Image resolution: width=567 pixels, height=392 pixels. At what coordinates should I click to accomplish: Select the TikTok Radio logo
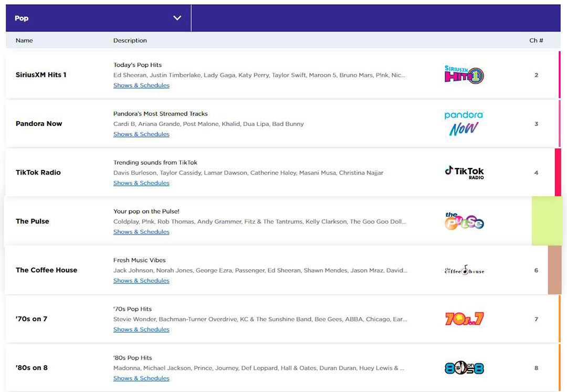[x=464, y=172]
